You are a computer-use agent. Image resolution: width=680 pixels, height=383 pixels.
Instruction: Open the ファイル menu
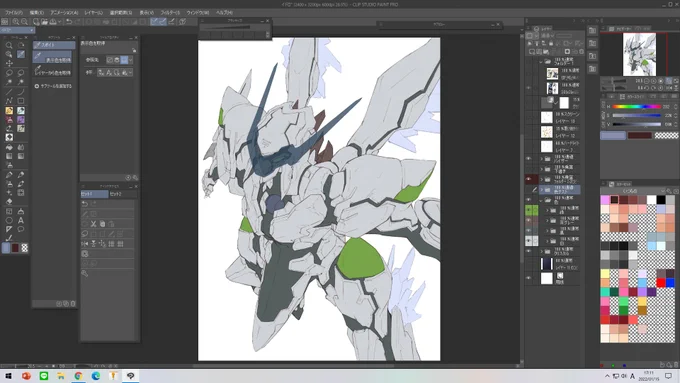[x=14, y=13]
